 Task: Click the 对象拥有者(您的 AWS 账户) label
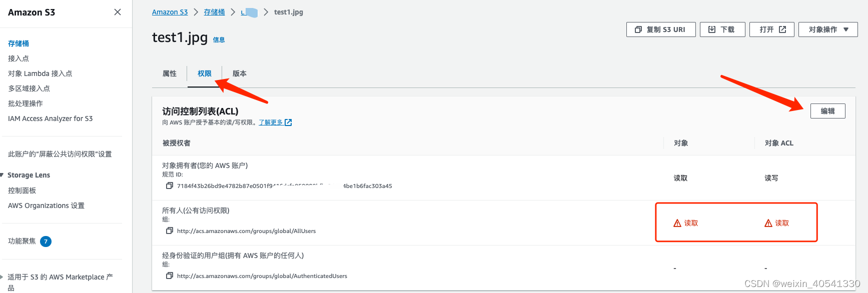click(205, 165)
